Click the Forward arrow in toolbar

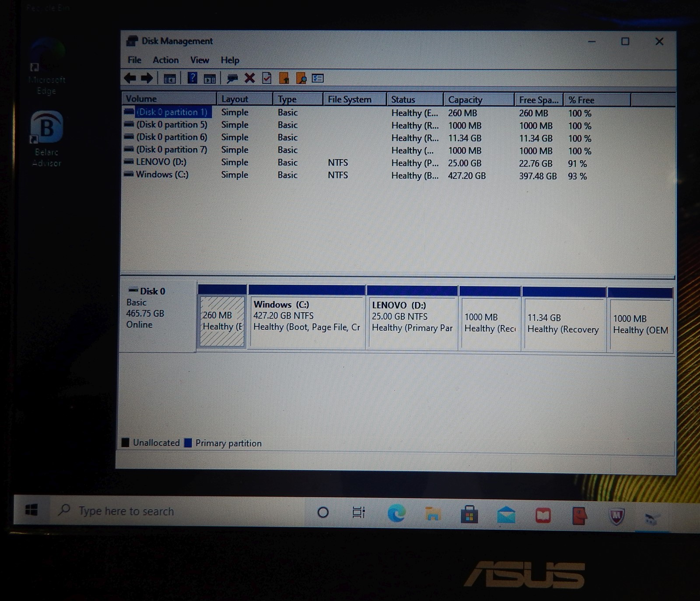click(x=147, y=78)
